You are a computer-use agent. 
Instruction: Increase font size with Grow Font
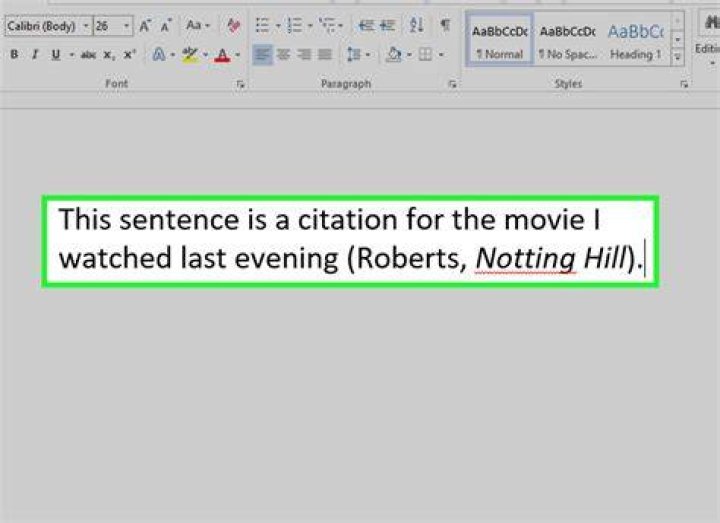pos(145,26)
